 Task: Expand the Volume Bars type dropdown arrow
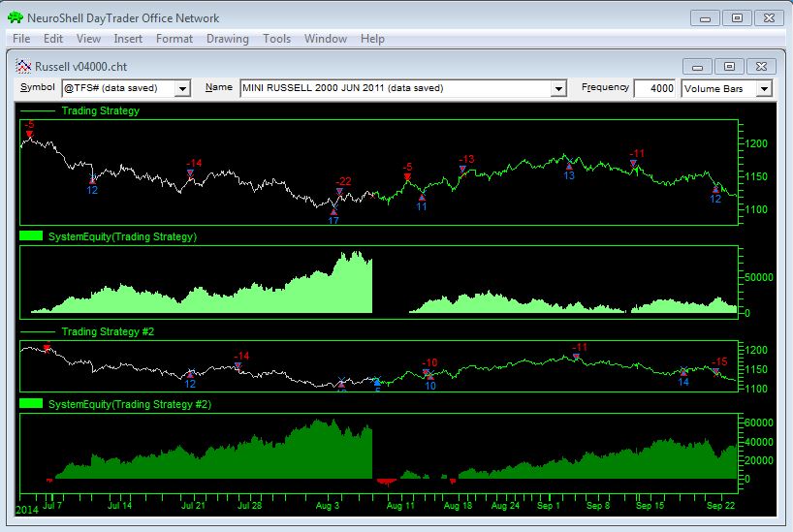coord(764,88)
